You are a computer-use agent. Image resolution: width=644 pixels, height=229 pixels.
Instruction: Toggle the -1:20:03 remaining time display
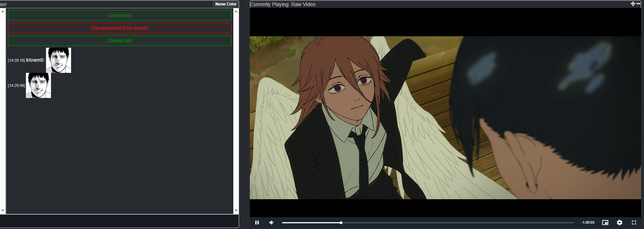pos(588,223)
